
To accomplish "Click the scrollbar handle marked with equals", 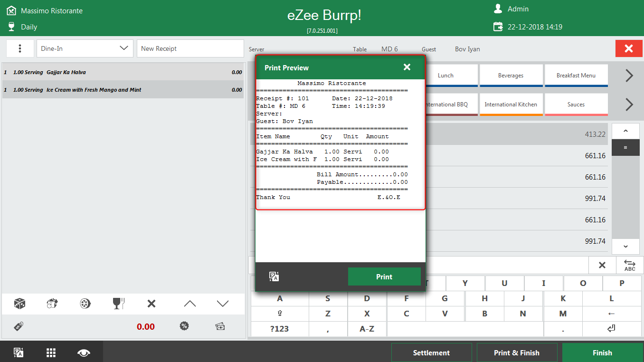I will 625,148.
